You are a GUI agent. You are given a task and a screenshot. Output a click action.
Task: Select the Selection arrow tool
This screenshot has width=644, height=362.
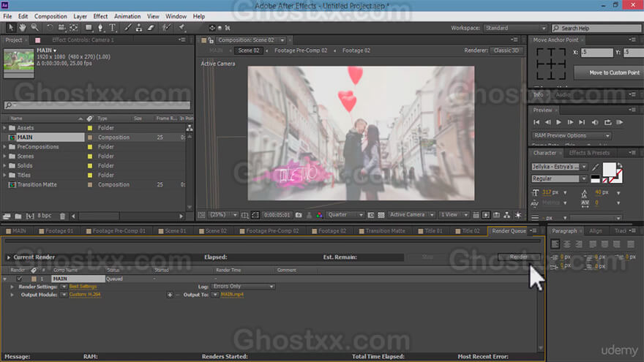[11, 28]
